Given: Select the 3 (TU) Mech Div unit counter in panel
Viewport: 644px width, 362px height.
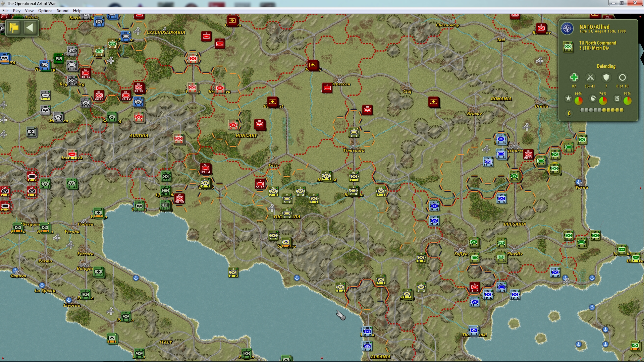Looking at the screenshot, I should 568,47.
